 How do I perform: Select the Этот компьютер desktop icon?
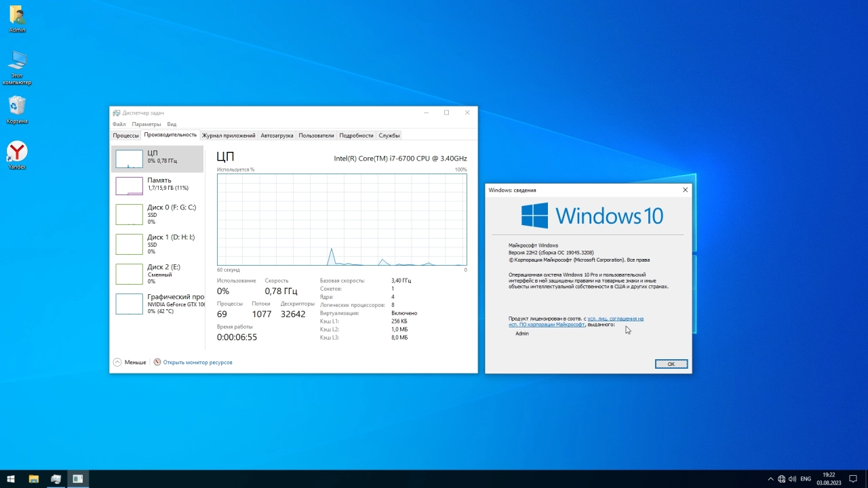click(17, 68)
